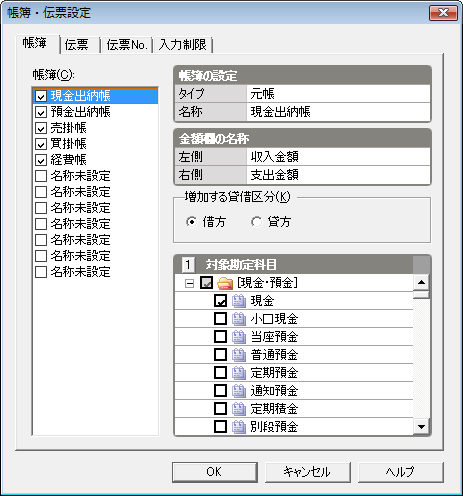Image resolution: width=463 pixels, height=496 pixels.
Task: Click the account icon beside 普通預金
Action: 239,355
